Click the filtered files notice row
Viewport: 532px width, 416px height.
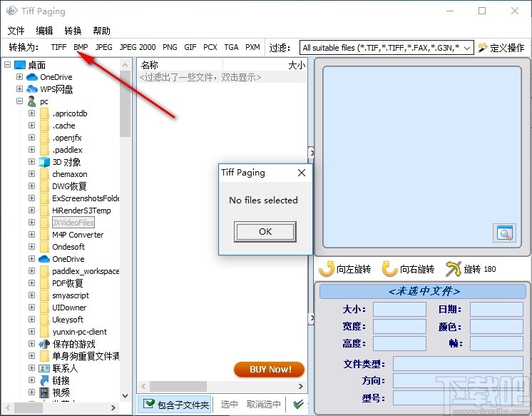(222, 78)
